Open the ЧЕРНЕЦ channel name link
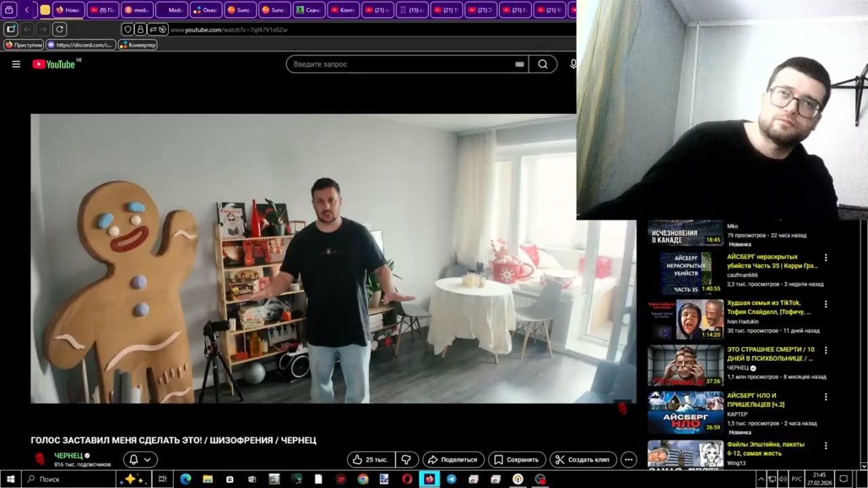This screenshot has height=488, width=868. 68,455
